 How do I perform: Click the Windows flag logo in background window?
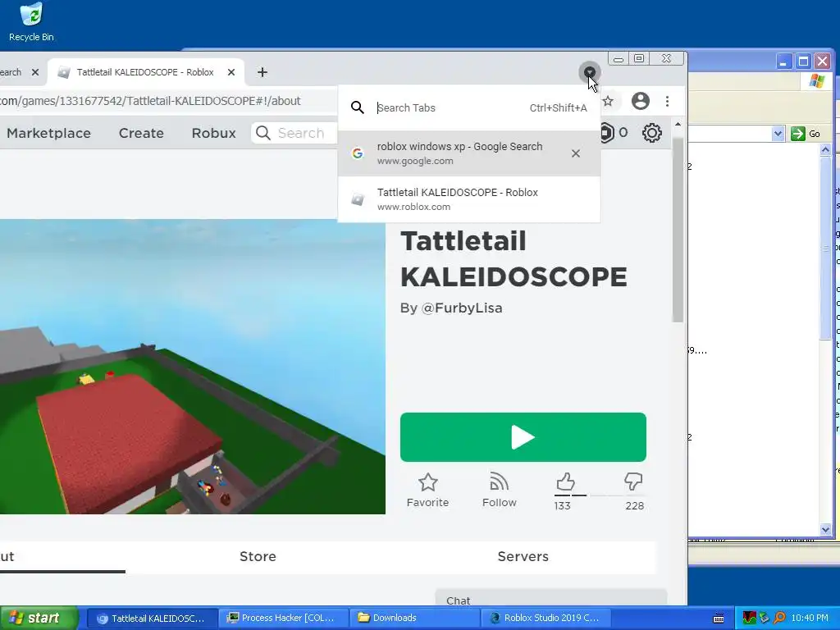817,81
